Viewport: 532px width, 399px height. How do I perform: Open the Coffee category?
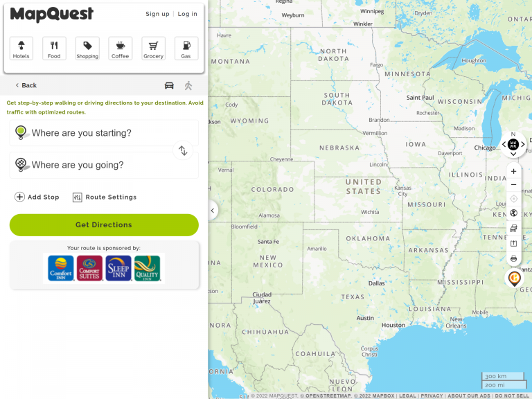(121, 48)
